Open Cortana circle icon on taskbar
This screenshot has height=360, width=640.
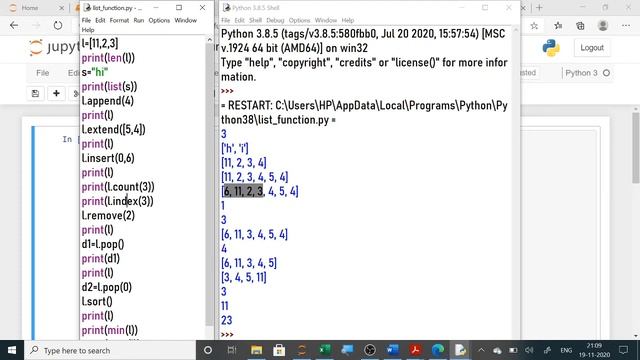[208, 350]
